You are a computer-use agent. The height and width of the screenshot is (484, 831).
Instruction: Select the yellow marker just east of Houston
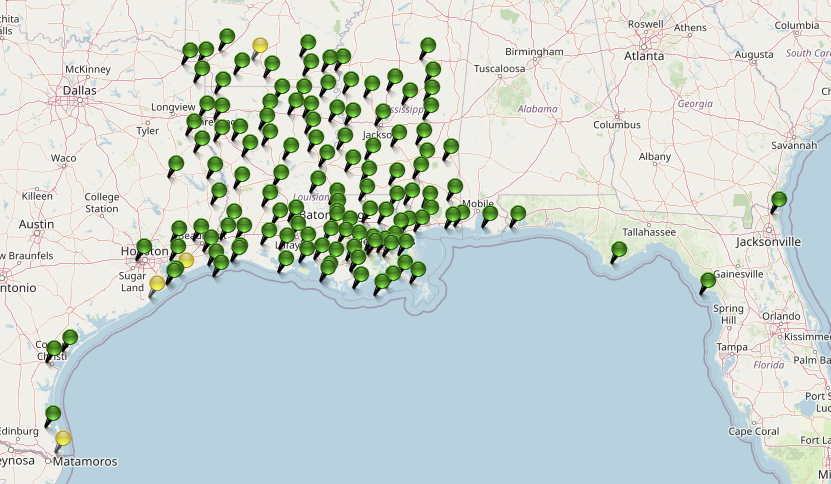186,261
